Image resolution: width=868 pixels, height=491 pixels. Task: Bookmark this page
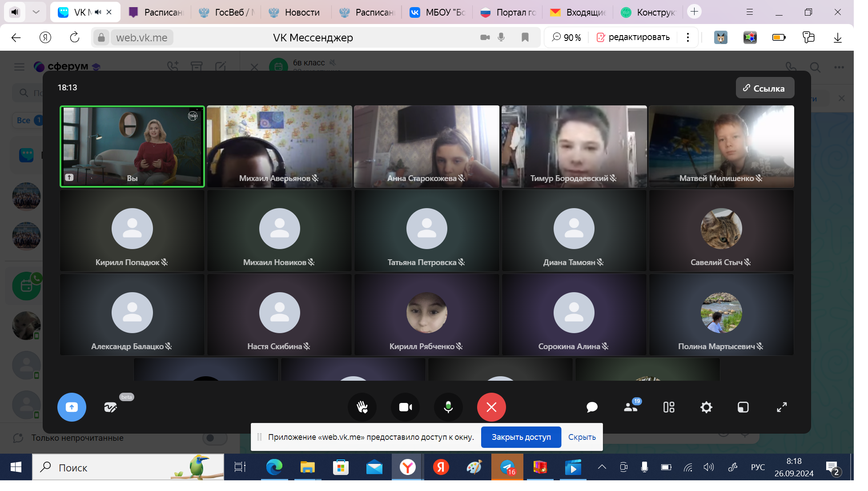coord(525,37)
